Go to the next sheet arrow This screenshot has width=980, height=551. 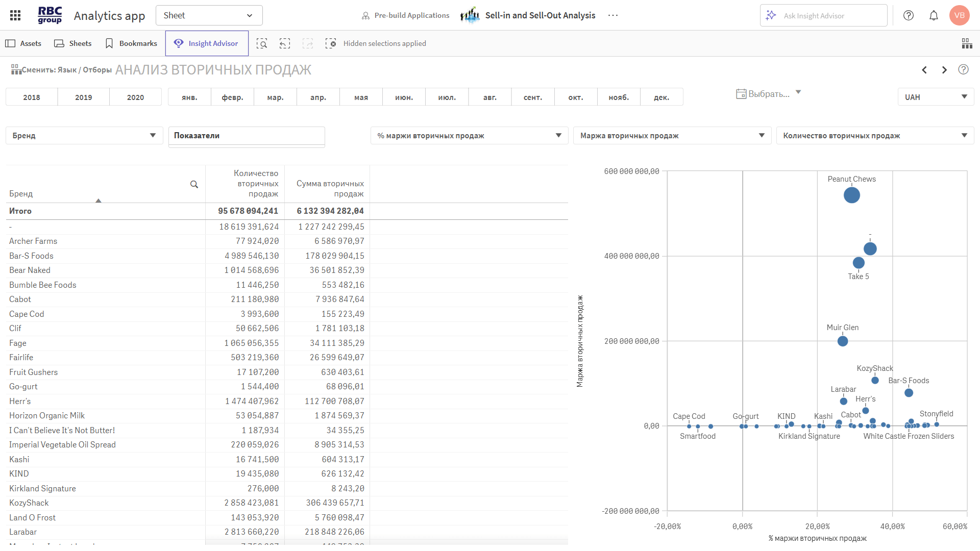point(944,70)
